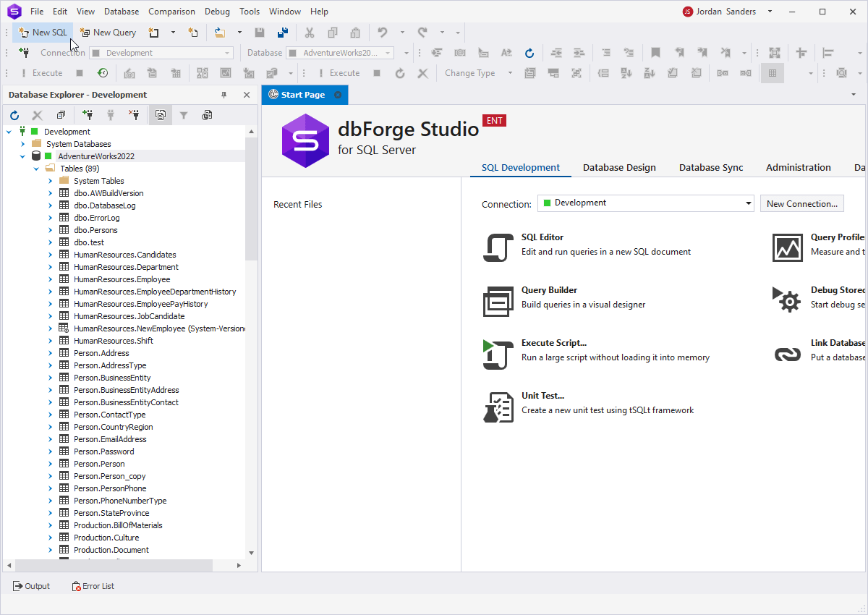Open the Error List panel button
868x615 pixels.
pyautogui.click(x=93, y=586)
